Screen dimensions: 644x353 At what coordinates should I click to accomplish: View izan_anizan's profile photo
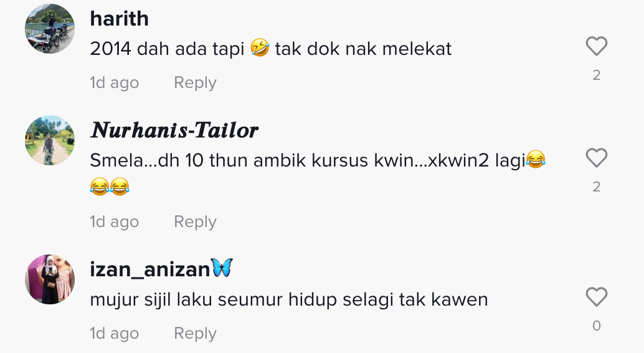(50, 279)
